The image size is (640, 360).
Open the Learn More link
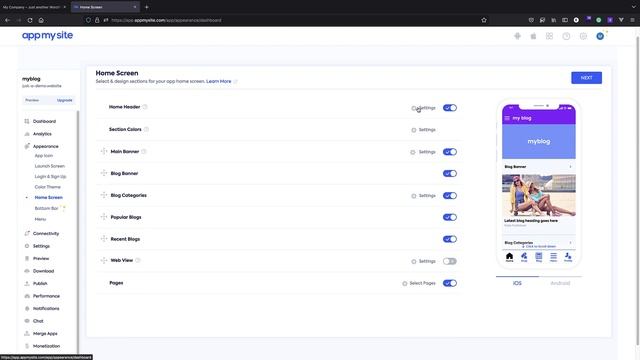(218, 81)
